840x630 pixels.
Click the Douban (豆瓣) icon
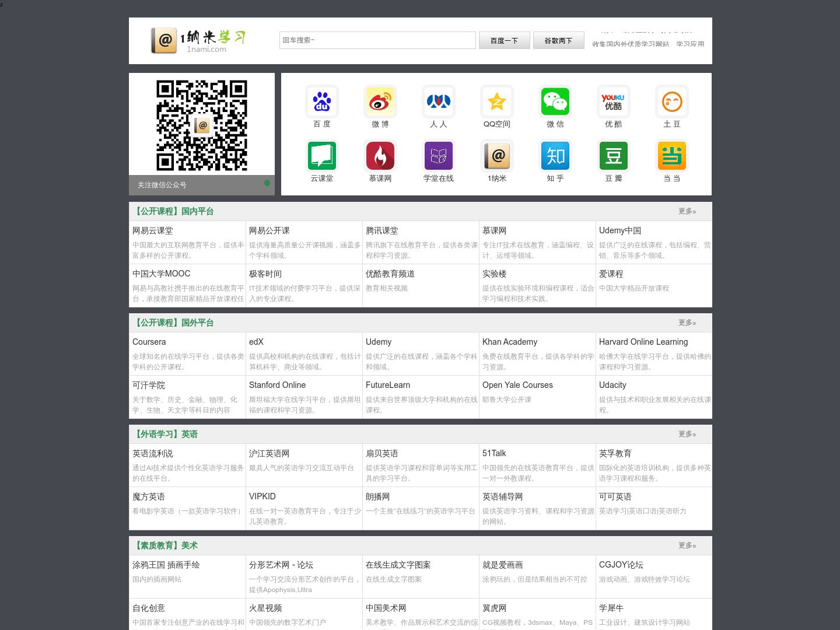(x=614, y=156)
